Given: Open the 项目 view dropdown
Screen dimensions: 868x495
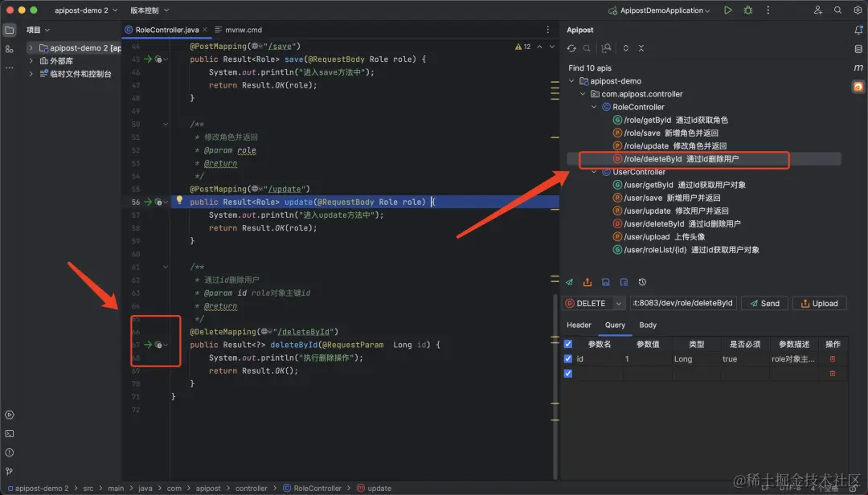Looking at the screenshot, I should pyautogui.click(x=39, y=30).
